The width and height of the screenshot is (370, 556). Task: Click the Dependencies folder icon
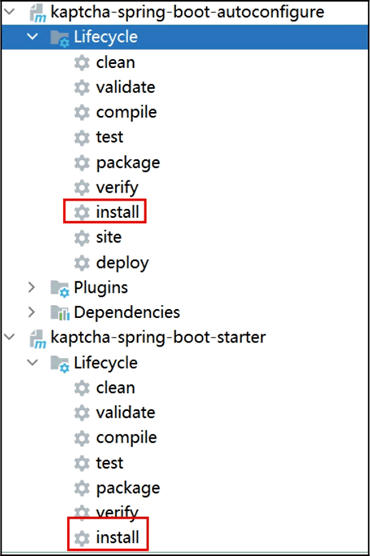click(x=60, y=313)
